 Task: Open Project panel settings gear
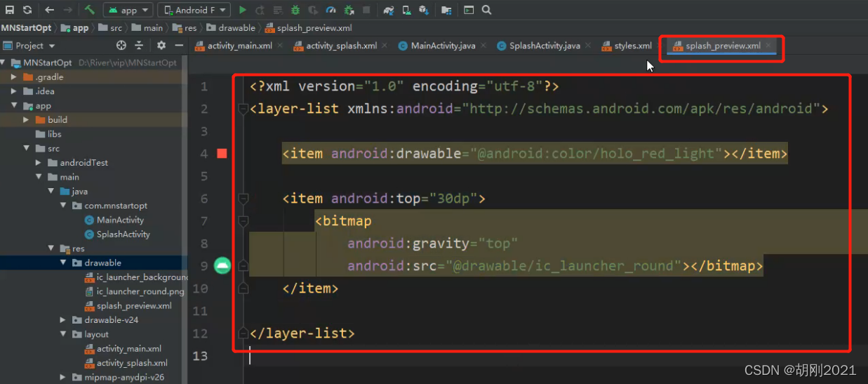pos(161,46)
